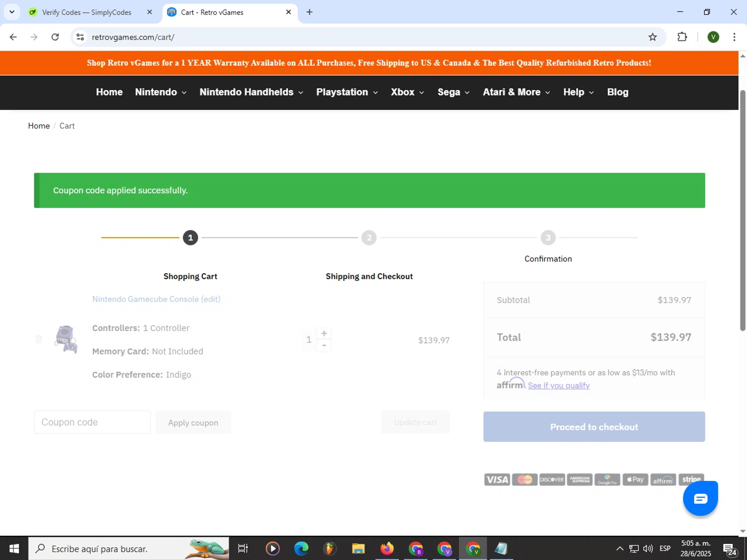Viewport: 747px width, 560px height.
Task: Expand the Help menu
Action: point(579,92)
